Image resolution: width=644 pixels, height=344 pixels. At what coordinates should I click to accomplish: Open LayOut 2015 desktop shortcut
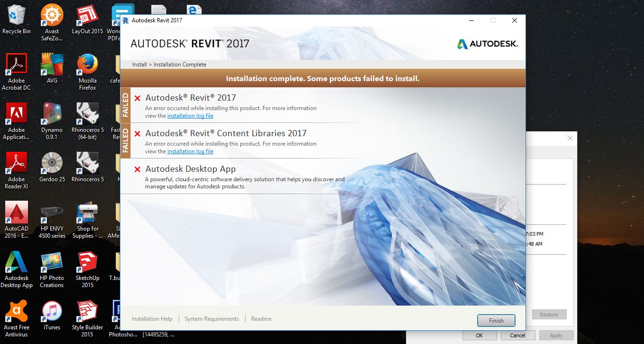88,20
